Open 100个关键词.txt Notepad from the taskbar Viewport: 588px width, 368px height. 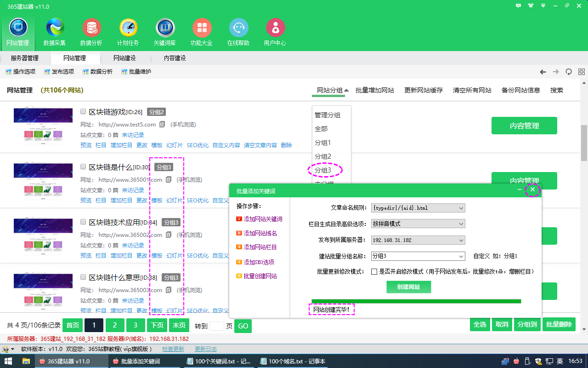click(x=219, y=361)
